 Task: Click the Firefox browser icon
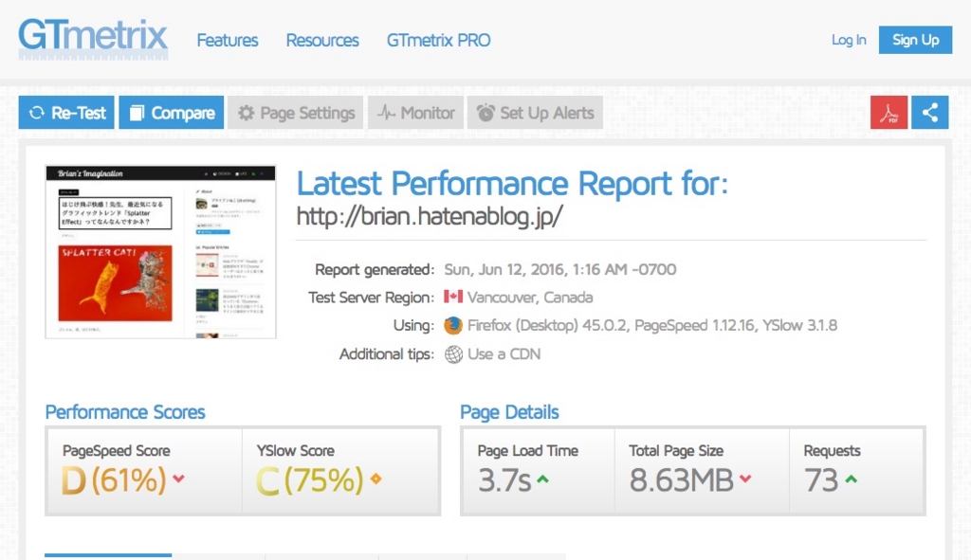[453, 325]
